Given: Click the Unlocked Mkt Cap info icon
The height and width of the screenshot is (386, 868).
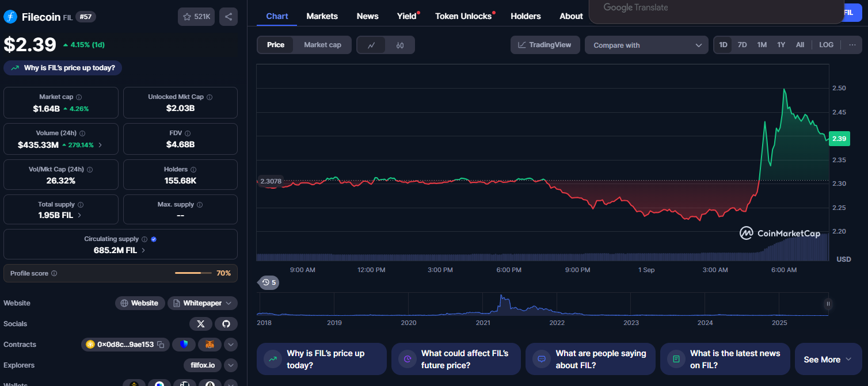Looking at the screenshot, I should (210, 97).
